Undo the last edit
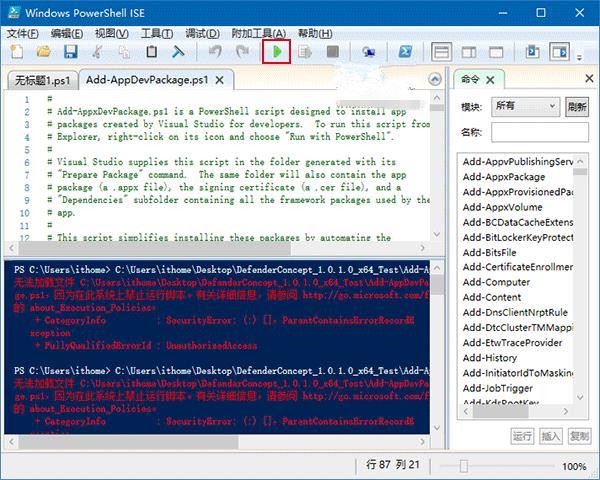 (x=215, y=52)
